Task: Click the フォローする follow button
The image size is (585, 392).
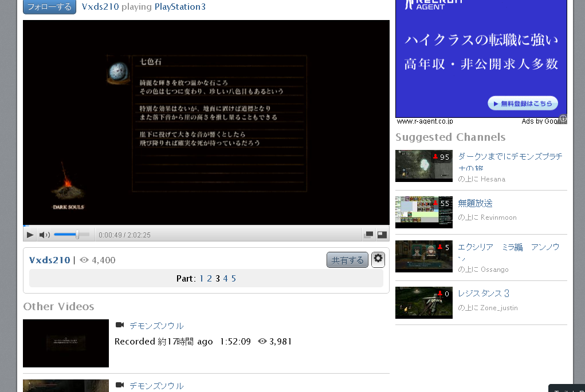Action: [49, 7]
